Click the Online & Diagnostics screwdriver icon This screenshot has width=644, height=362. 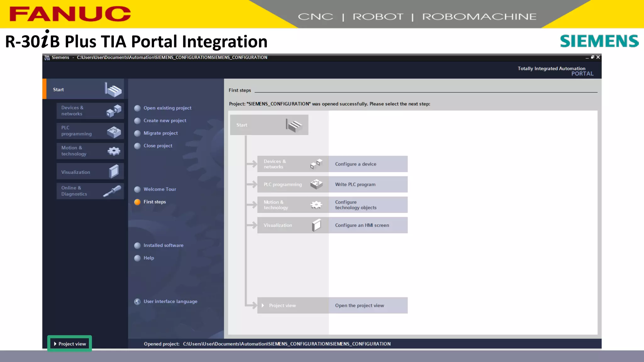point(112,191)
